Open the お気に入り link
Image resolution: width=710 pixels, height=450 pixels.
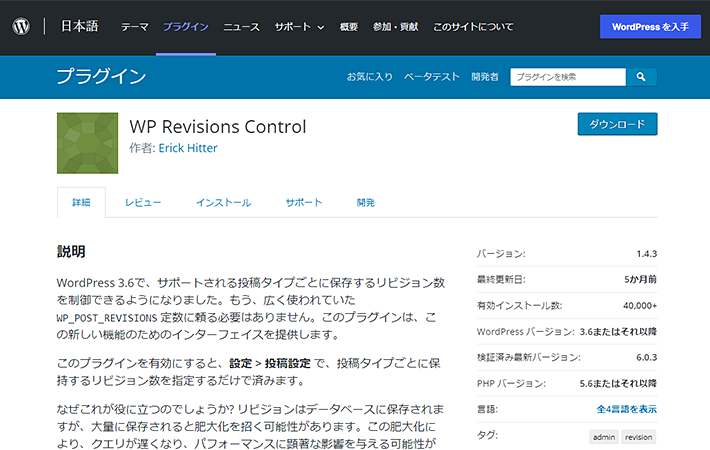[x=369, y=77]
